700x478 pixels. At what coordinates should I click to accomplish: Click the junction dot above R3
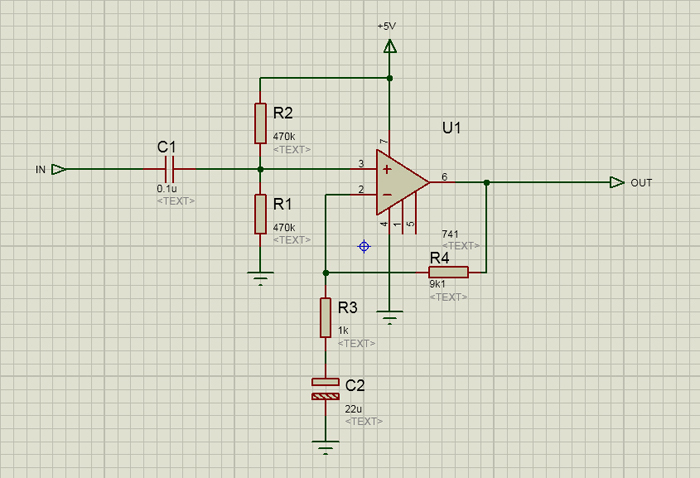(x=325, y=272)
